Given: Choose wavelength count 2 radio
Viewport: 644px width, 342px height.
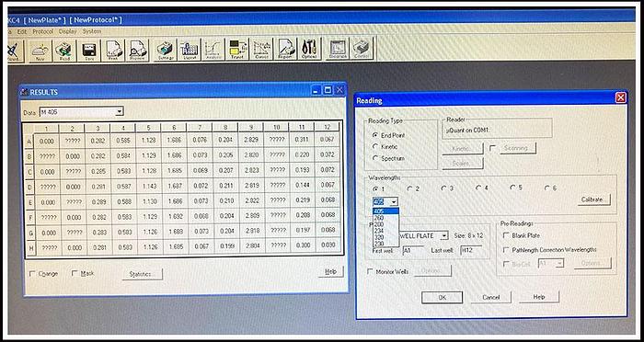Looking at the screenshot, I should (409, 188).
